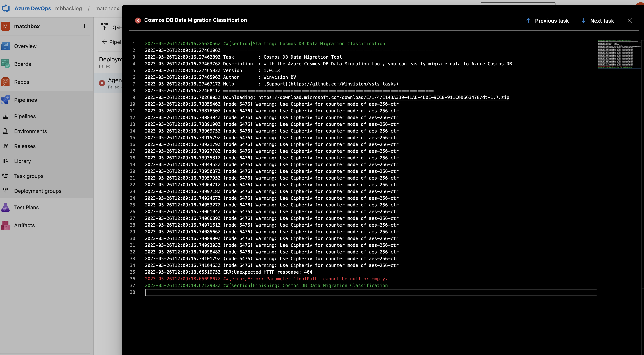The width and height of the screenshot is (644, 355).
Task: Select the Task groups item
Action: pos(29,176)
